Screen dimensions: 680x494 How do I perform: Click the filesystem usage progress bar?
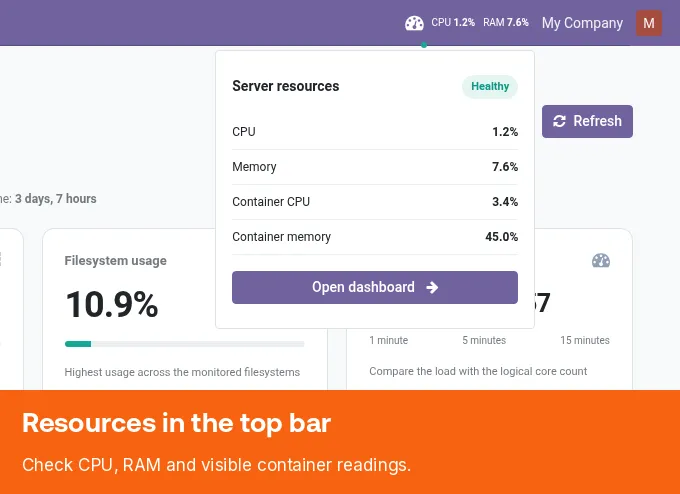pos(184,344)
